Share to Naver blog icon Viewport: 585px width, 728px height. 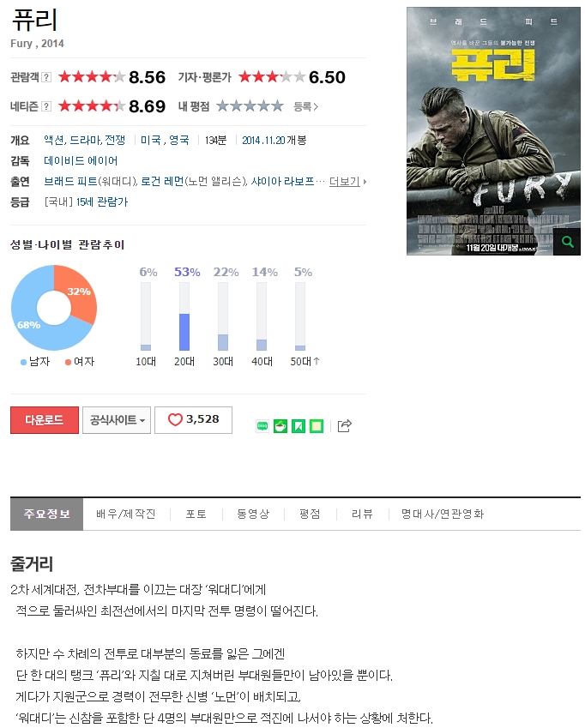click(262, 426)
